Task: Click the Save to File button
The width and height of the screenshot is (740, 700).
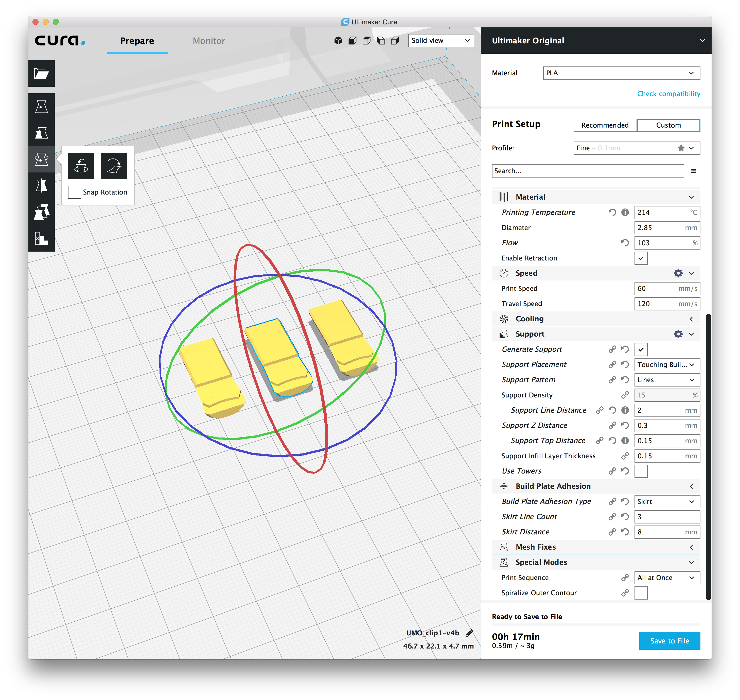Action: pos(669,641)
